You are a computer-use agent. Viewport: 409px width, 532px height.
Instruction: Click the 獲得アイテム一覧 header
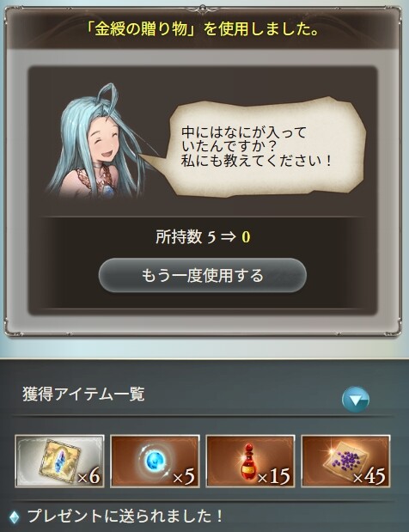pyautogui.click(x=83, y=394)
